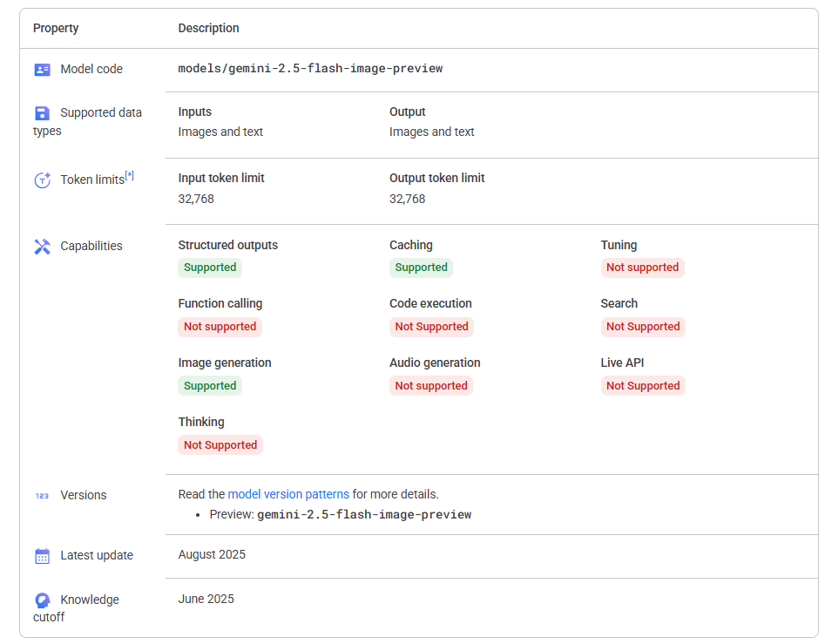
Task: Click the Capabilities tools icon
Action: coord(43,247)
